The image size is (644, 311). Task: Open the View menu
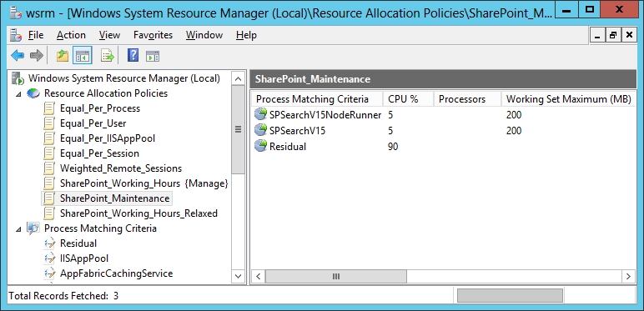click(109, 35)
